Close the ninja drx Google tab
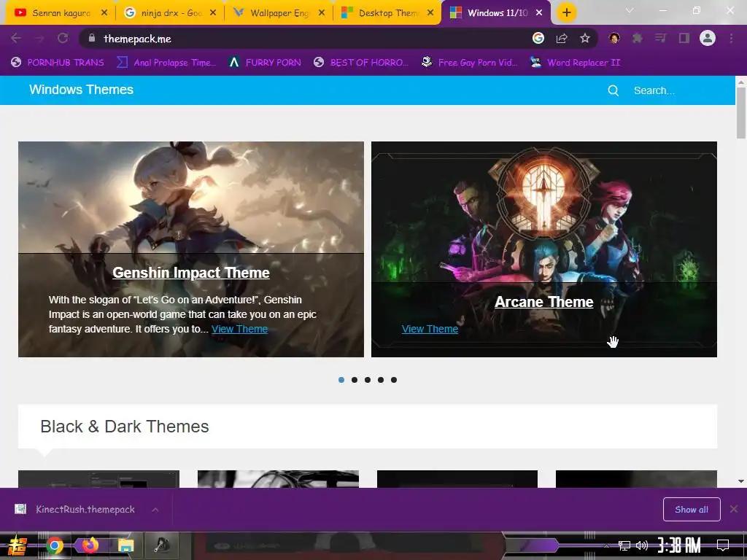Image resolution: width=747 pixels, height=560 pixels. (213, 13)
